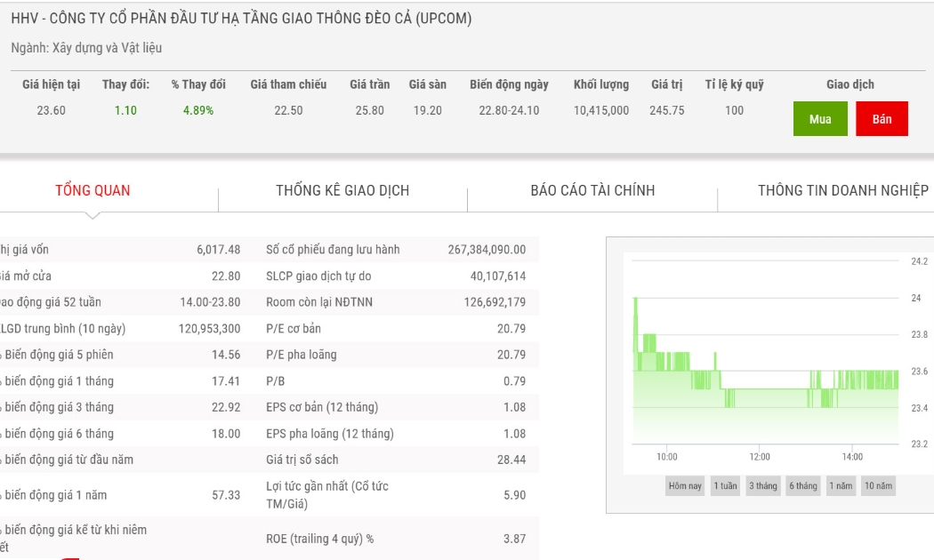
Task: Select the Hôm nay chart range
Action: (685, 485)
